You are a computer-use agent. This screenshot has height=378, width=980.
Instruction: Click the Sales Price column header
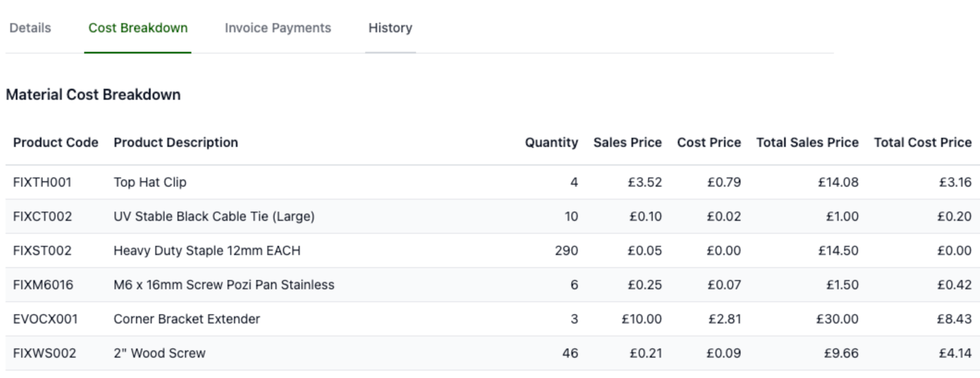(x=627, y=142)
